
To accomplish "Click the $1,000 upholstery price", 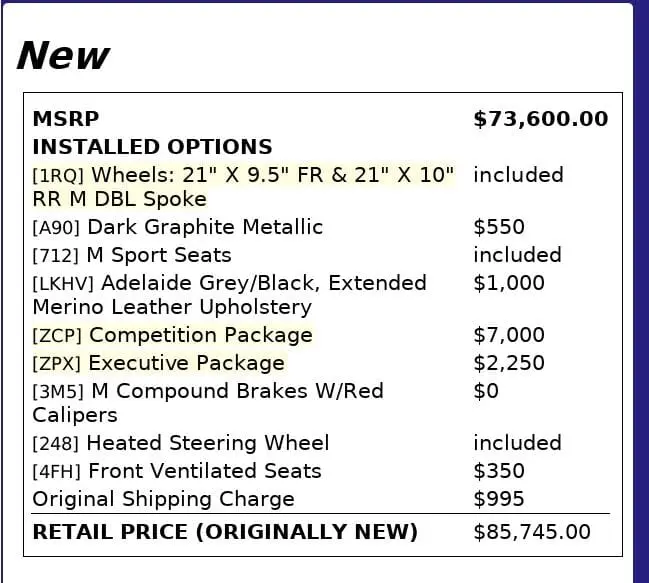I will click(x=508, y=283).
